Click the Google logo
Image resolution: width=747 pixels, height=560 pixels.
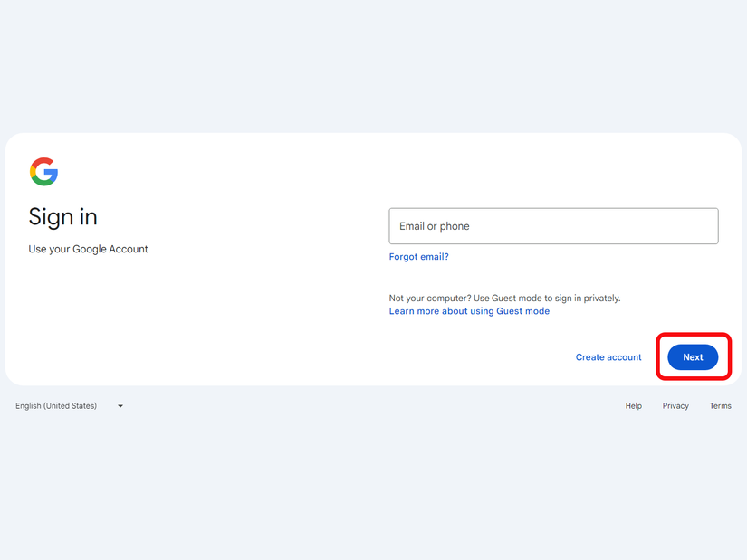43,171
